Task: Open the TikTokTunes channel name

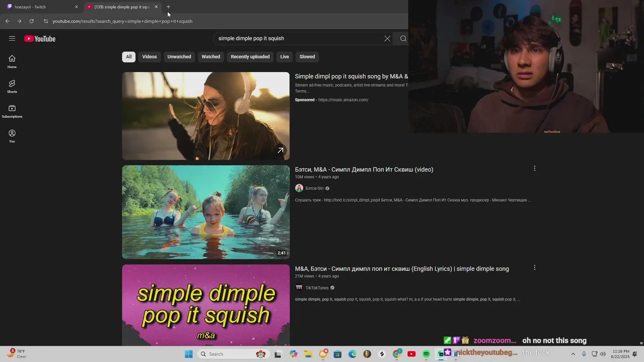Action: (317, 288)
